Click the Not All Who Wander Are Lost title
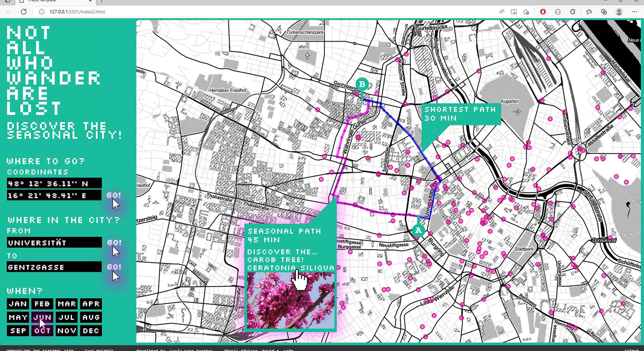The image size is (644, 351). coord(54,70)
